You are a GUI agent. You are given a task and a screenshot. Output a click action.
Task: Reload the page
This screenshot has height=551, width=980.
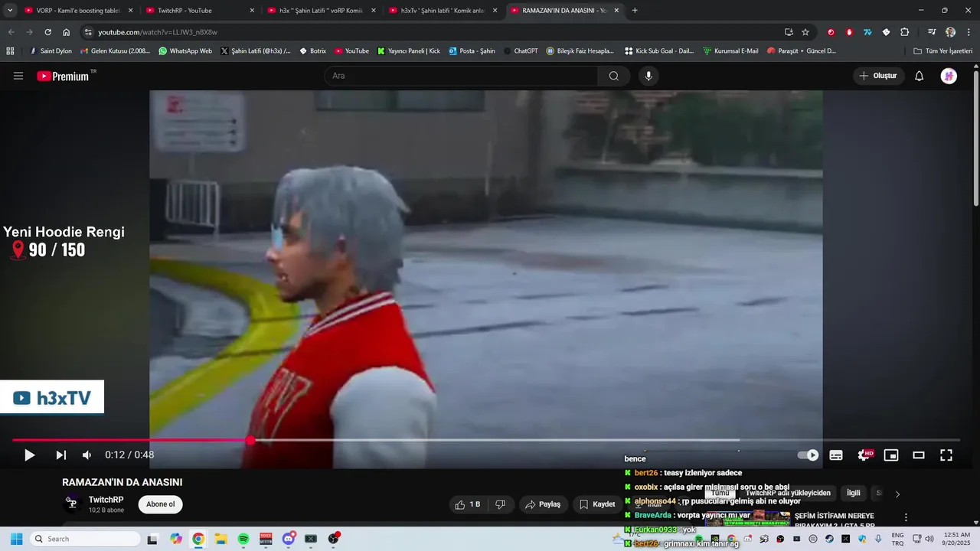pyautogui.click(x=47, y=32)
